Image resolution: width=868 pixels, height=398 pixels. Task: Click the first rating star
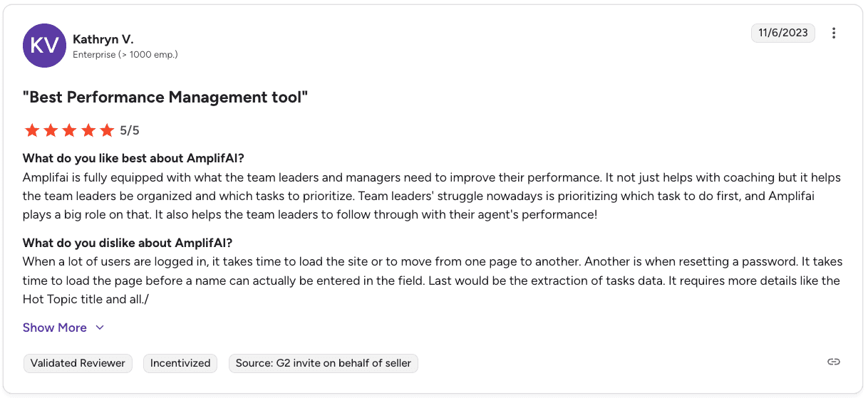pyautogui.click(x=31, y=130)
